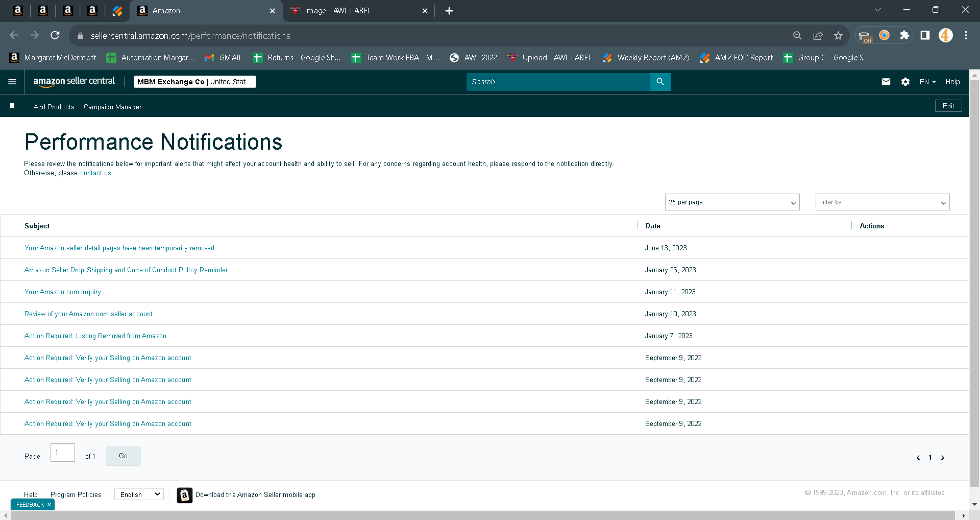
Task: Click the Go button for page navigation
Action: [123, 456]
